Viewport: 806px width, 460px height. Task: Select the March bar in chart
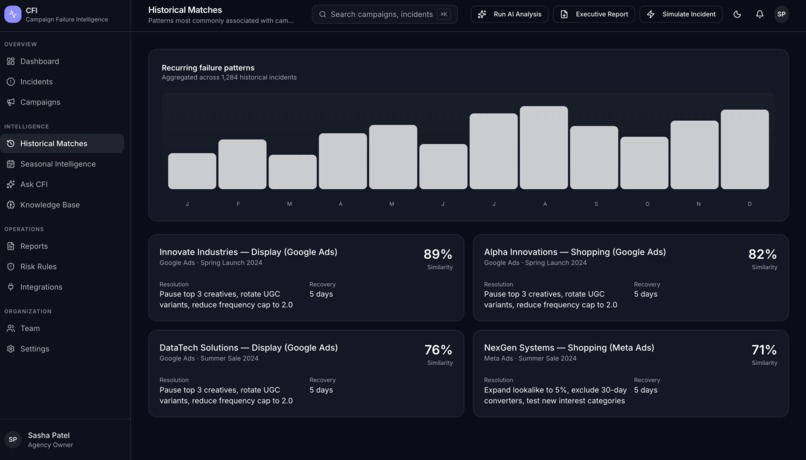pos(292,172)
